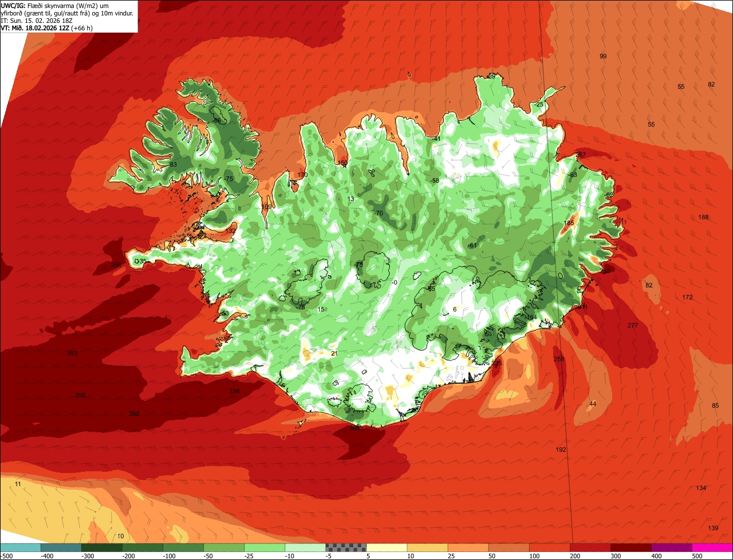Pick the -50 to -25 legend swatch
Screen dimensions: 733x560
pos(223,547)
